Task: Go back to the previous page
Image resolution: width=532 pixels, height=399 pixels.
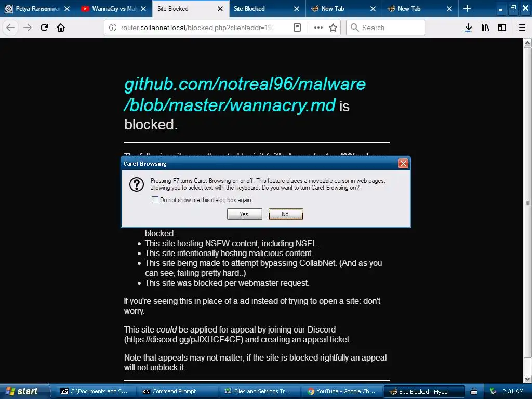Action: coord(10,28)
